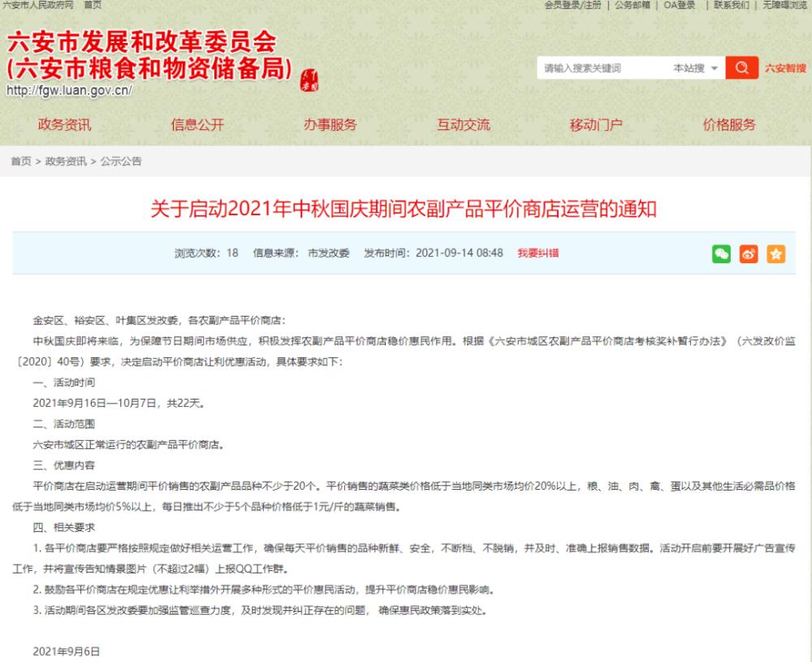Click the OA登录 link
Image resolution: width=812 pixels, height=662 pixels.
(x=680, y=5)
